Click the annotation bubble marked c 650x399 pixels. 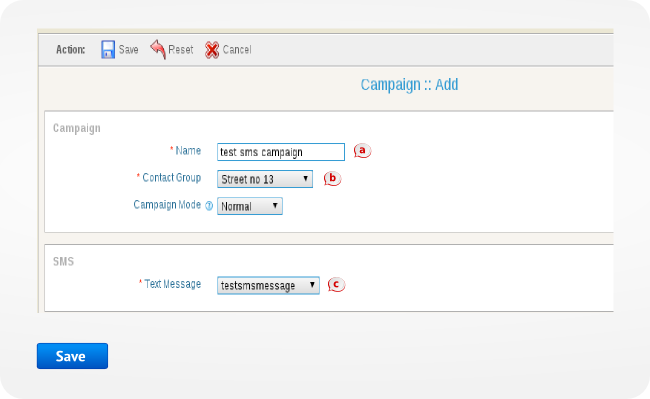point(336,285)
